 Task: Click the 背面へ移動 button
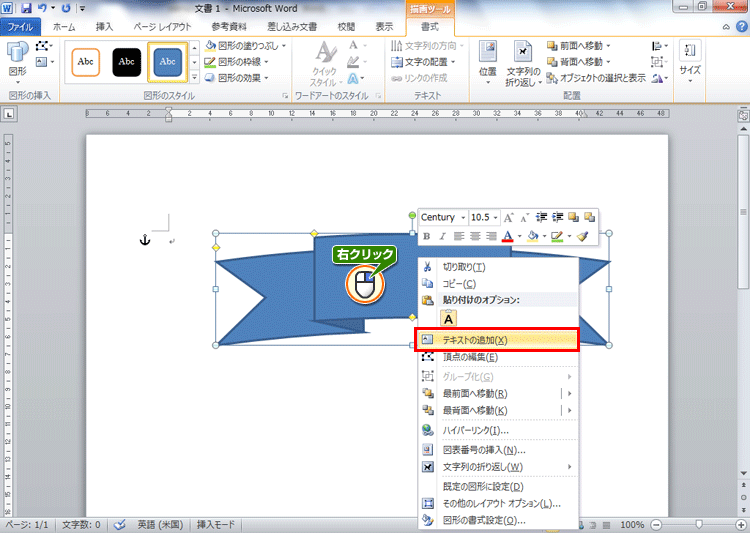click(575, 62)
